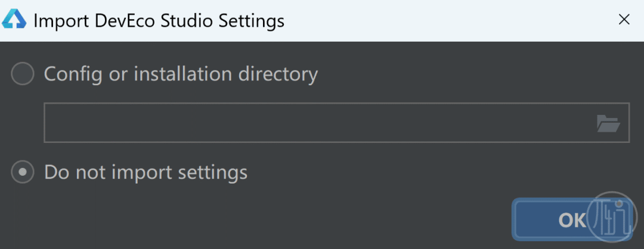Click the 'Config or installation directory' label text
The height and width of the screenshot is (249, 644).
click(181, 74)
